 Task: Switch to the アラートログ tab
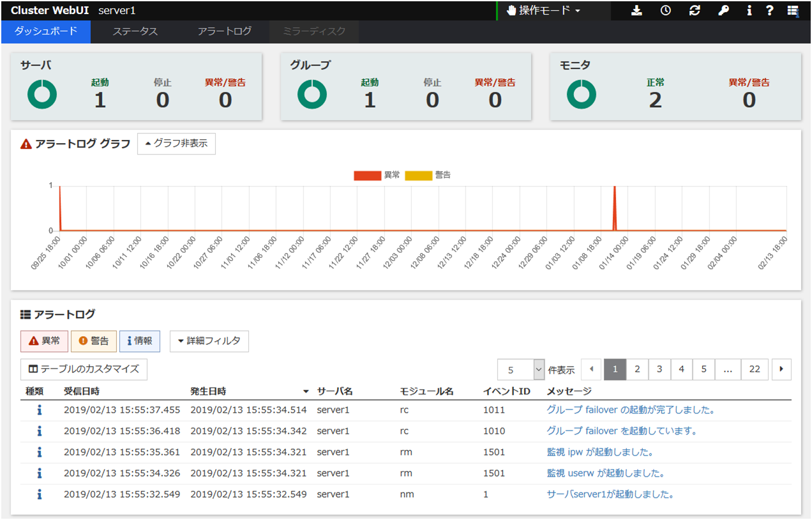coord(224,31)
